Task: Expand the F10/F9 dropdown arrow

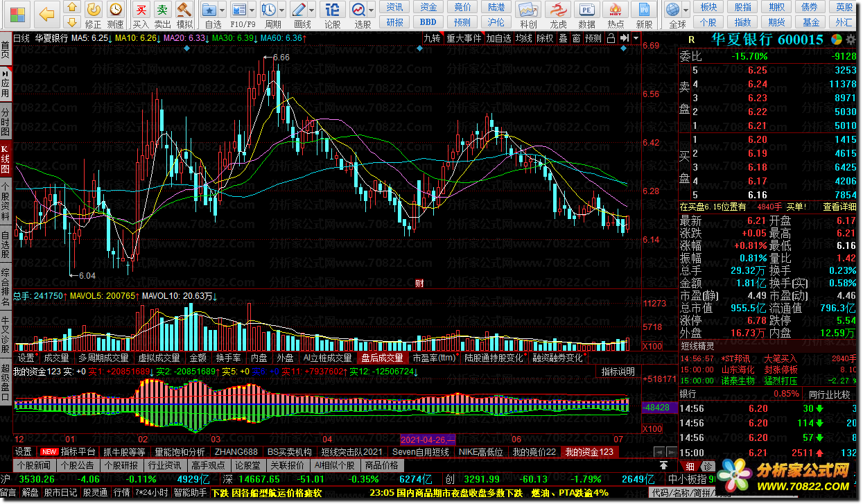Action: coord(252,10)
